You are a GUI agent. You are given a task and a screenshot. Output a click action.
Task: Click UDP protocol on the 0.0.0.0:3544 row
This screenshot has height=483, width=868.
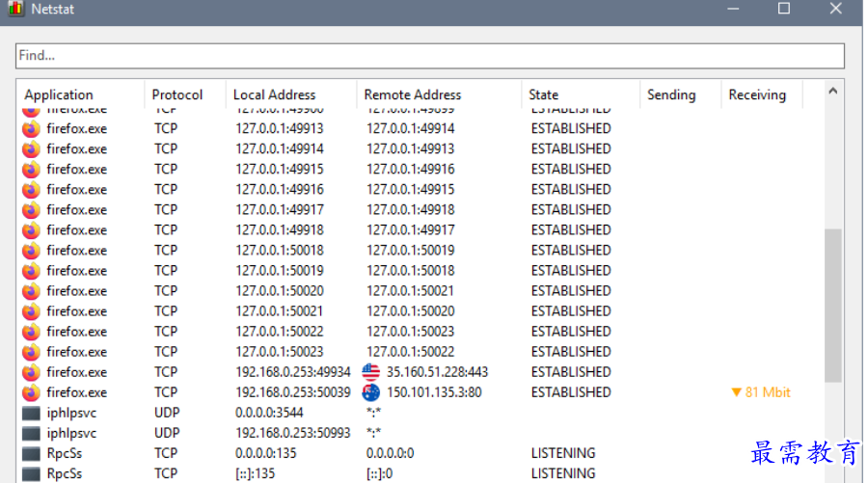pyautogui.click(x=167, y=413)
